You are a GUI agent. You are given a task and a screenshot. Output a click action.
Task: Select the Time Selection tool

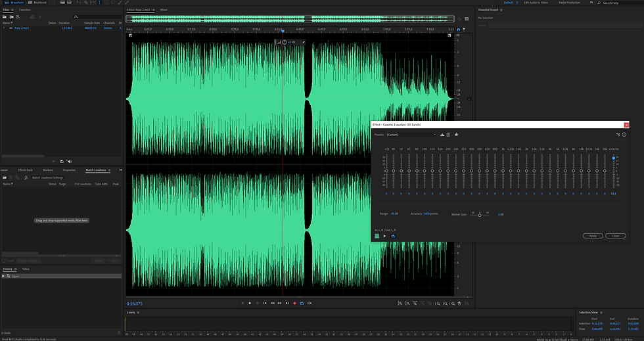[x=99, y=3]
